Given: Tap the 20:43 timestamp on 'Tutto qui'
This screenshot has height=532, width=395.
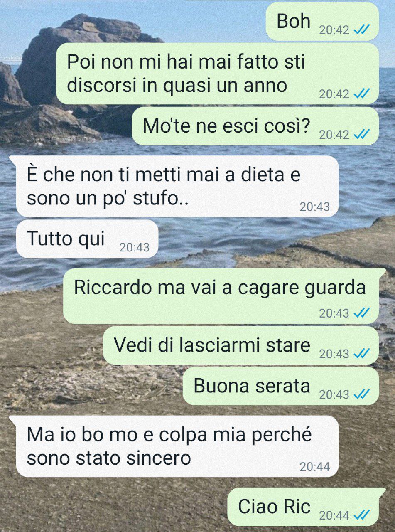Looking at the screenshot, I should click(134, 248).
